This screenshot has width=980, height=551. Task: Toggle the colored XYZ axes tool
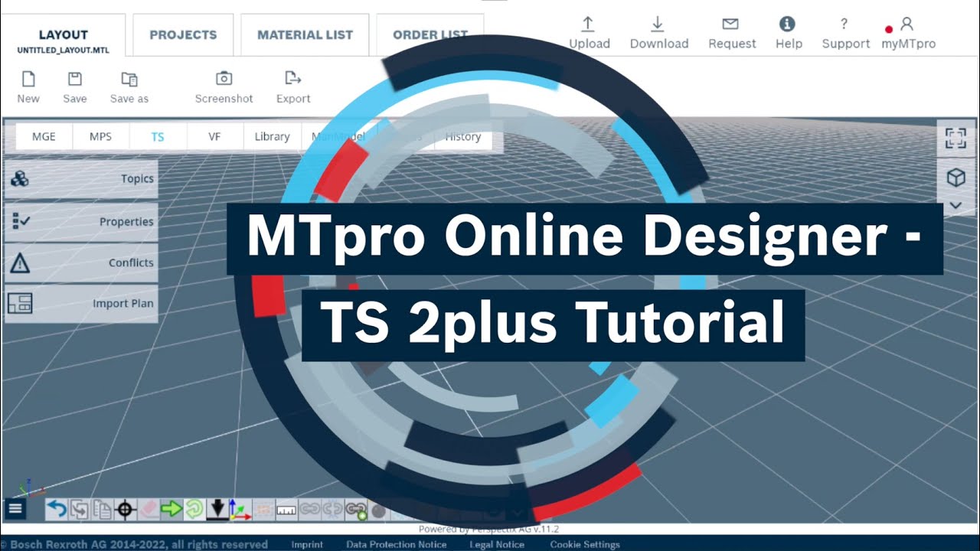tap(240, 510)
